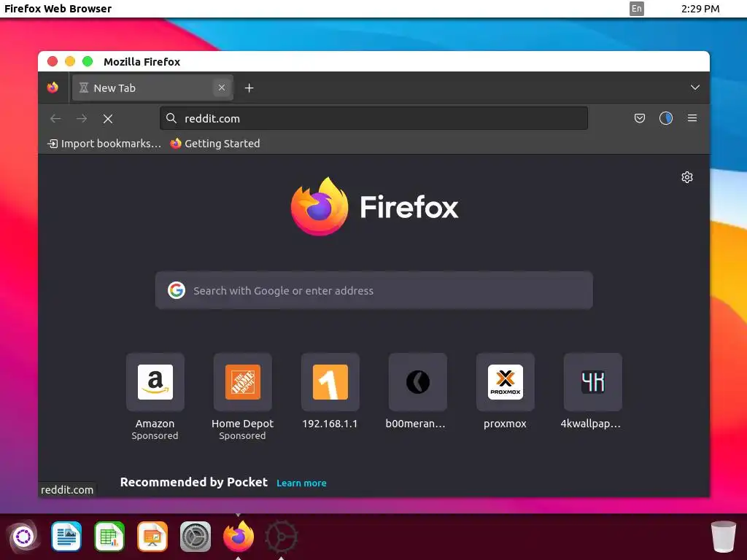The height and width of the screenshot is (560, 747).
Task: Click the reddit.com address bar
Action: pyautogui.click(x=374, y=119)
